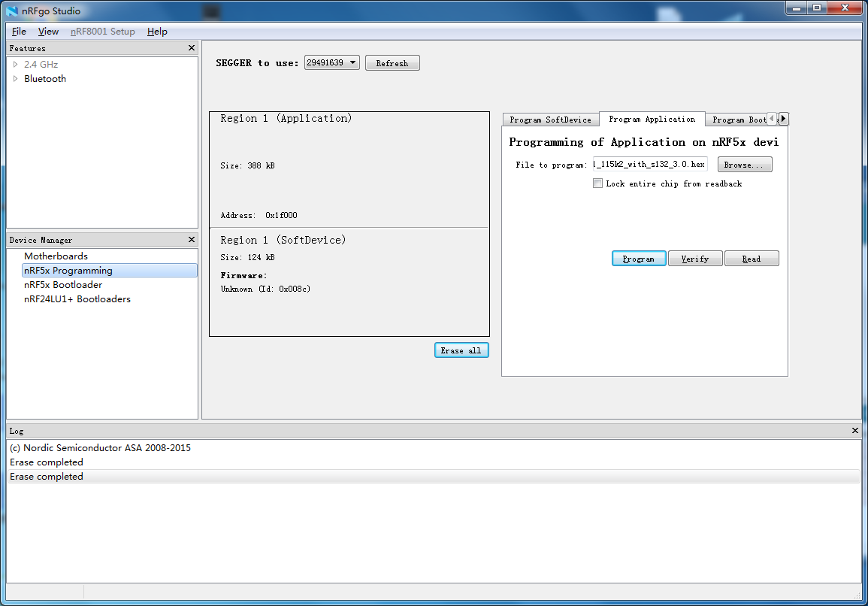Viewport: 868px width, 606px height.
Task: Click the Verify button
Action: 695,259
